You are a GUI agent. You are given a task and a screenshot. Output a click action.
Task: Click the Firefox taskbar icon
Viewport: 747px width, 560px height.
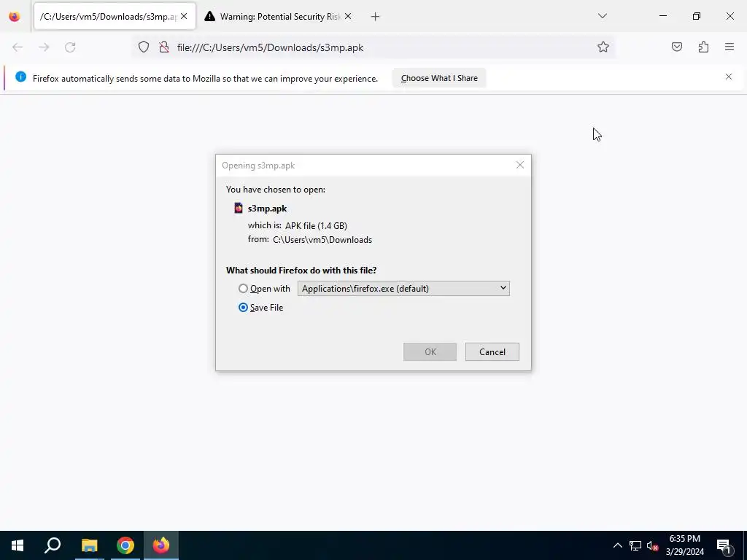tap(161, 545)
